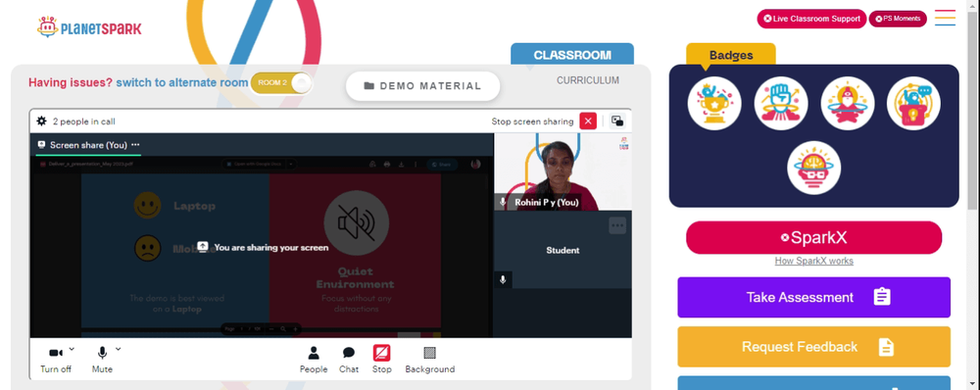Click the clipboard icon on Take Assessment

pyautogui.click(x=882, y=297)
